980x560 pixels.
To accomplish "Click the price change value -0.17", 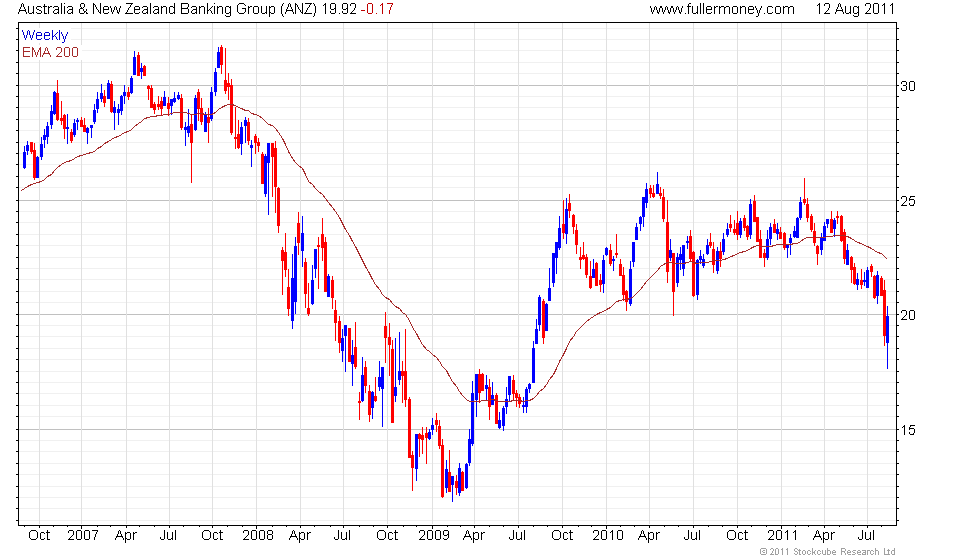I will pos(378,9).
